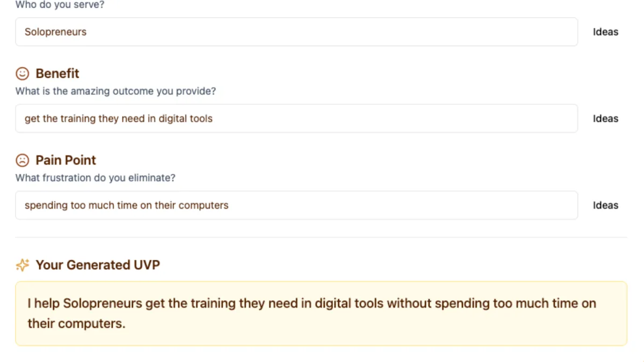Click 'What is the amazing outcome you provide?' text
644x362 pixels.
[x=115, y=91]
